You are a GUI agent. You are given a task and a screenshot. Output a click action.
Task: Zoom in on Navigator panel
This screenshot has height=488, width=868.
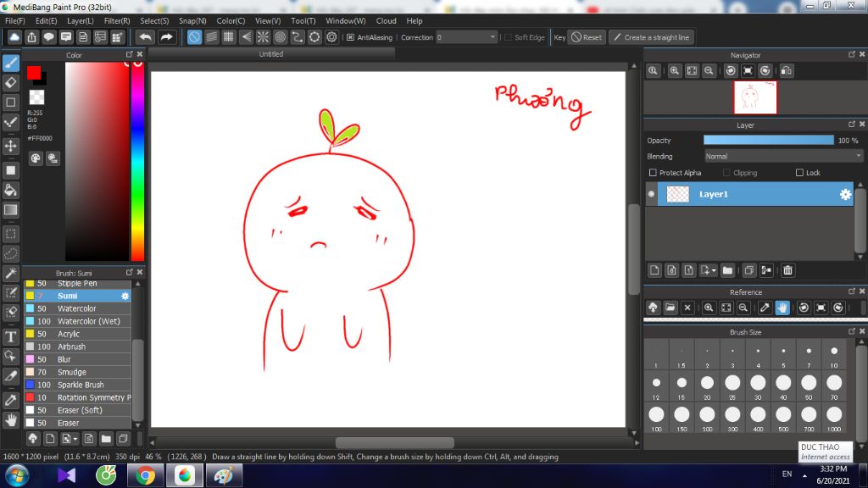tap(674, 71)
